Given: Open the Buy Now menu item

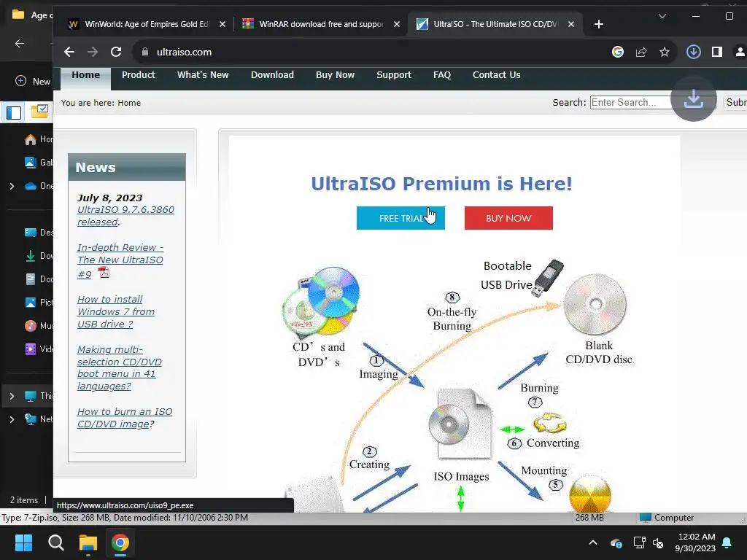Looking at the screenshot, I should (336, 75).
